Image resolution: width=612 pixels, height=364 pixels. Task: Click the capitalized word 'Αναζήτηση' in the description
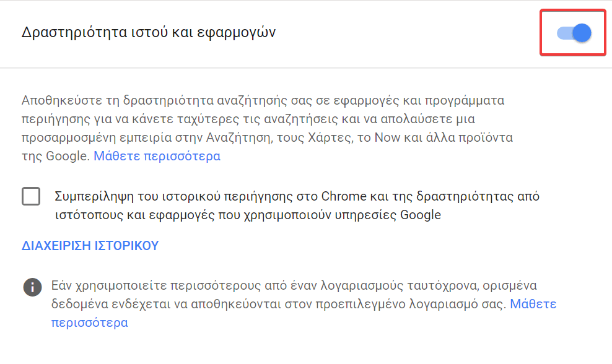pos(238,137)
